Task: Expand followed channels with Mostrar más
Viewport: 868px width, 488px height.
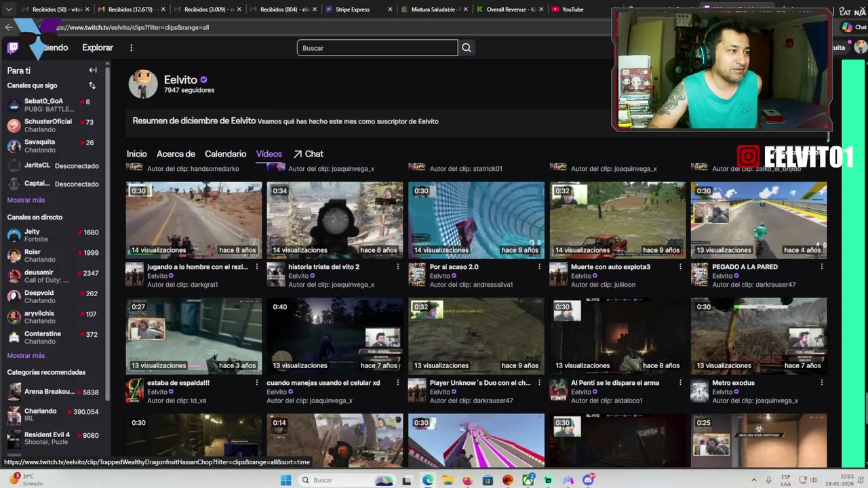Action: point(26,200)
